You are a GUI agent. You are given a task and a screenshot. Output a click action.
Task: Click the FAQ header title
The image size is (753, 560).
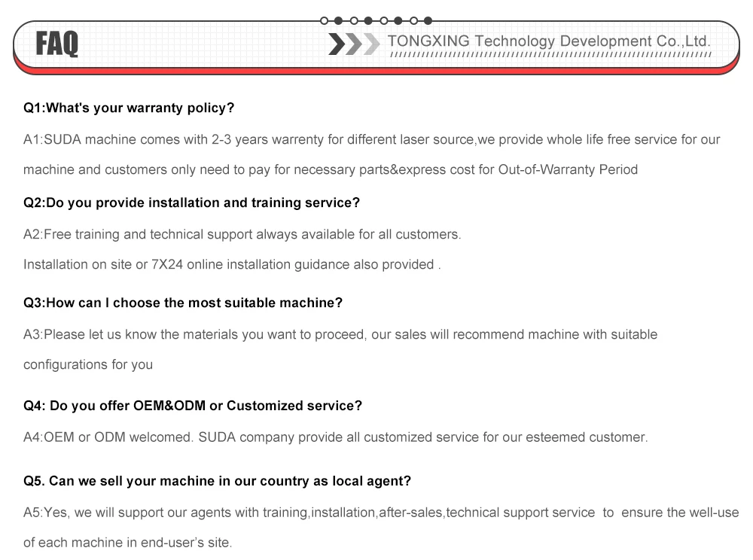[56, 44]
